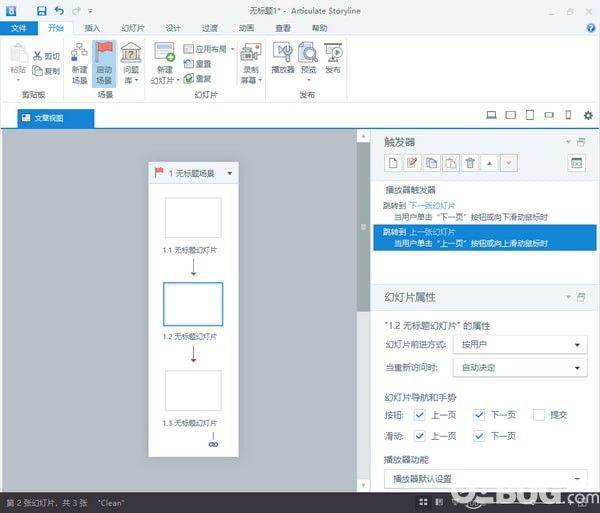The width and height of the screenshot is (600, 513).
Task: Select slide thumbnail 1.3 无标题幻灯片
Action: pyautogui.click(x=193, y=390)
